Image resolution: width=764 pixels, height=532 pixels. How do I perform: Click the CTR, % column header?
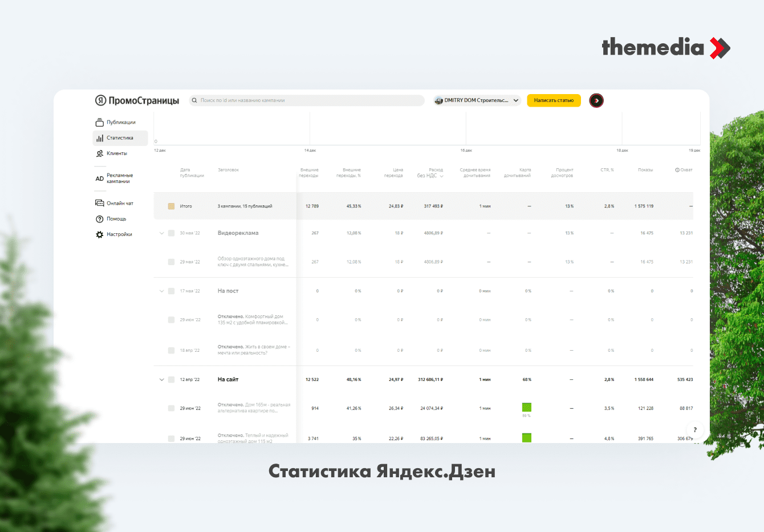coord(607,170)
